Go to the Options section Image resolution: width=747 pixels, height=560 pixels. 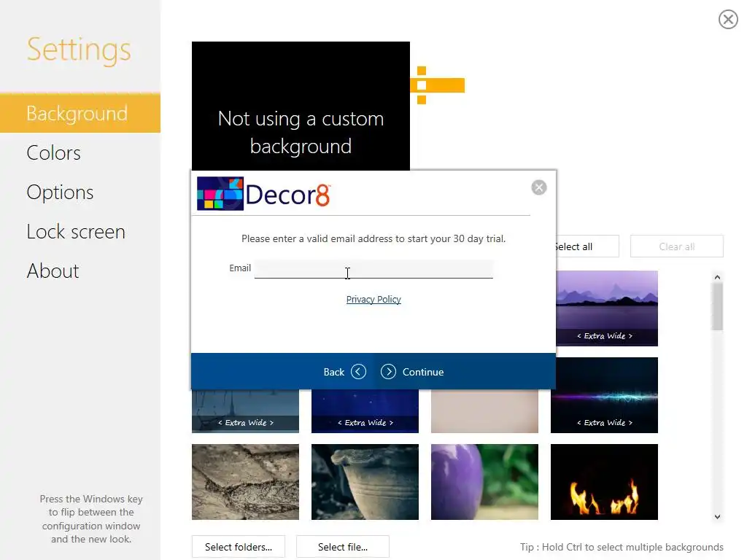click(x=60, y=192)
